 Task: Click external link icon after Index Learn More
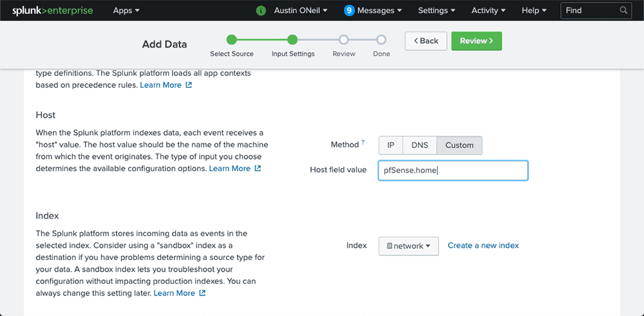(x=202, y=293)
